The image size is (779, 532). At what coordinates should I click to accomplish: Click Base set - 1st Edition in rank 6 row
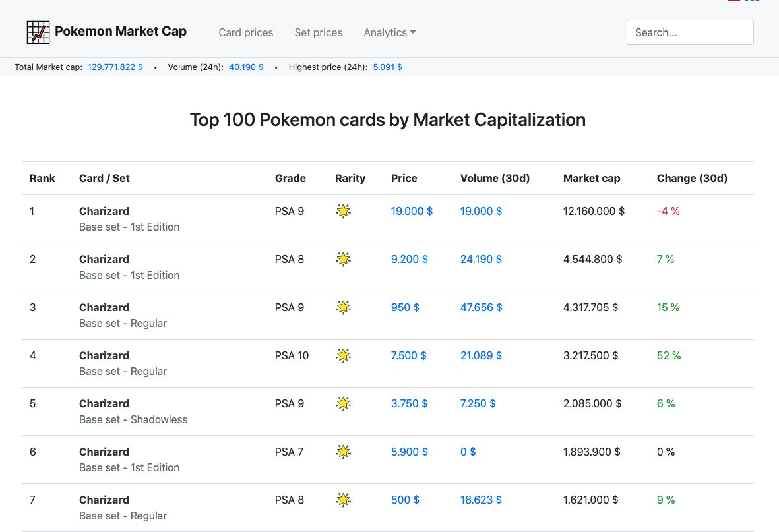[129, 467]
